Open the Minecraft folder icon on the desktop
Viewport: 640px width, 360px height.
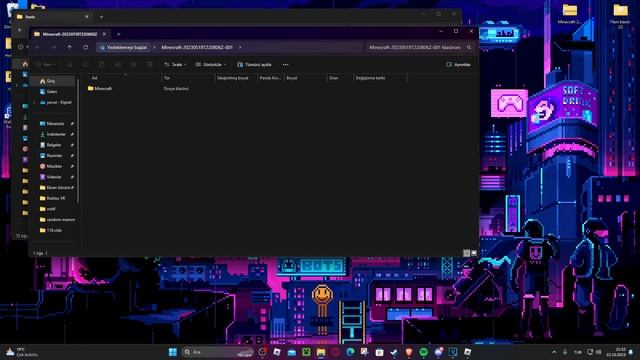click(569, 13)
